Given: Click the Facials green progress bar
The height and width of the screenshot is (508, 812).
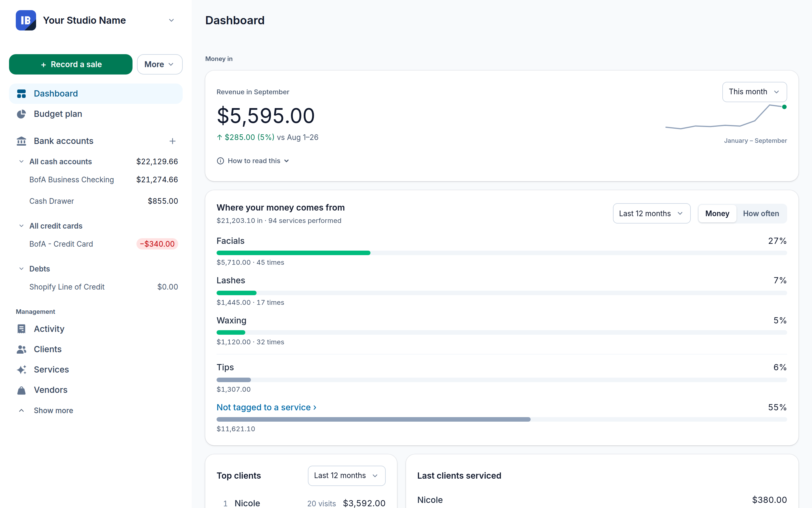Looking at the screenshot, I should click(294, 253).
